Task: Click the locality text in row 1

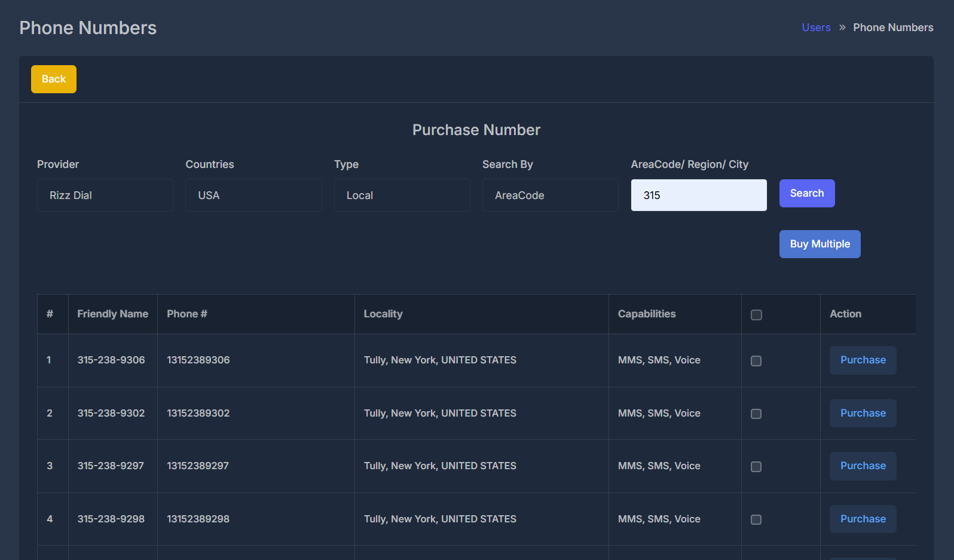Action: click(x=440, y=360)
